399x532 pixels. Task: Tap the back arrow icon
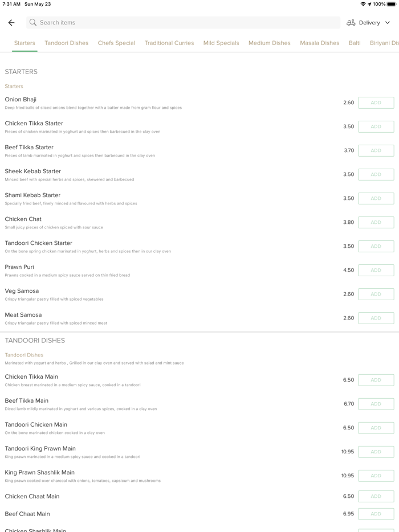coord(11,23)
